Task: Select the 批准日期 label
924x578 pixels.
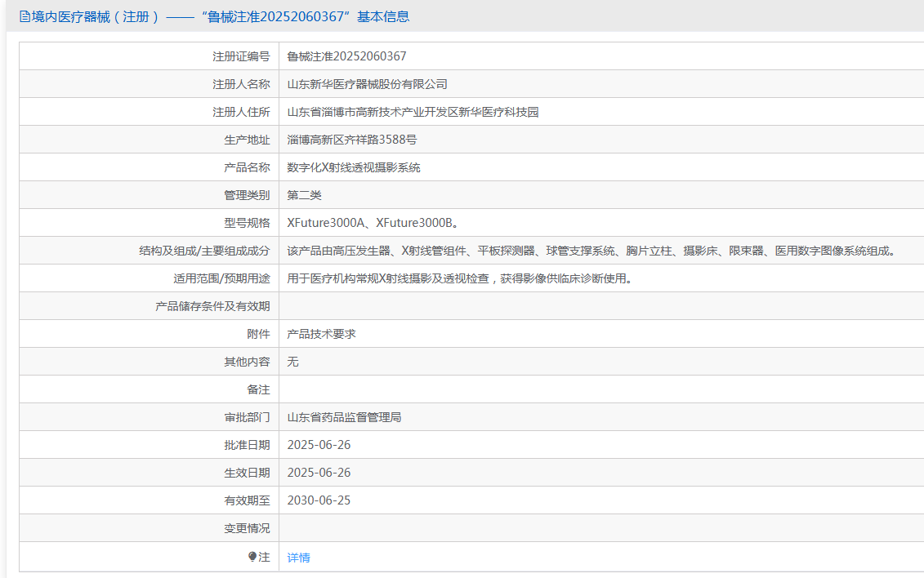Action: (x=247, y=444)
